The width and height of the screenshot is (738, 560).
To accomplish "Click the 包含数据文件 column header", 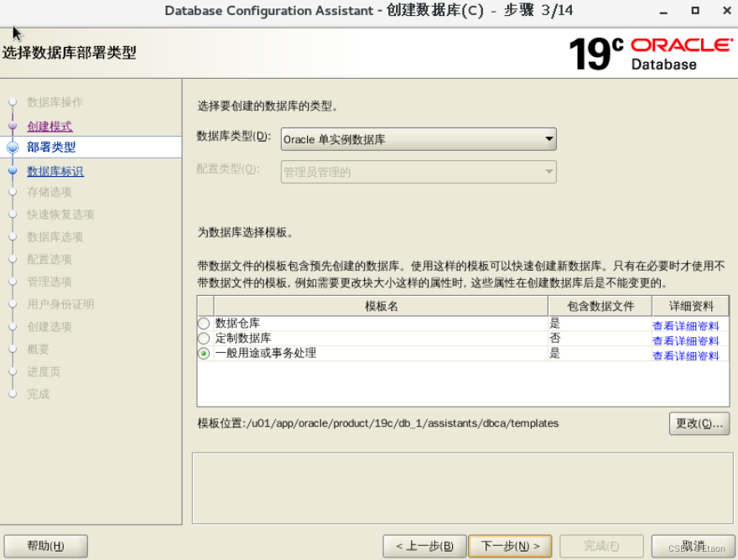I will [x=600, y=306].
